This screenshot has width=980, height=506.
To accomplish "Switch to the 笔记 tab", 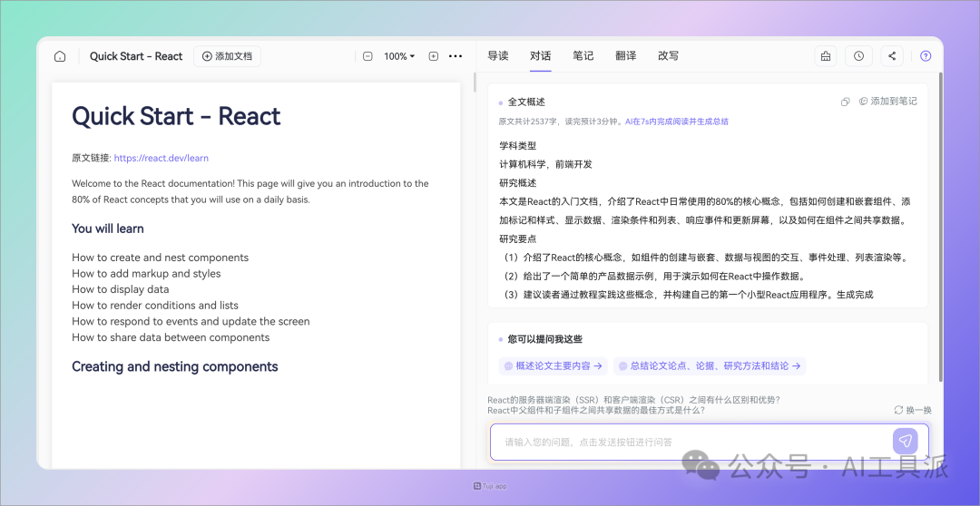I will pyautogui.click(x=583, y=55).
